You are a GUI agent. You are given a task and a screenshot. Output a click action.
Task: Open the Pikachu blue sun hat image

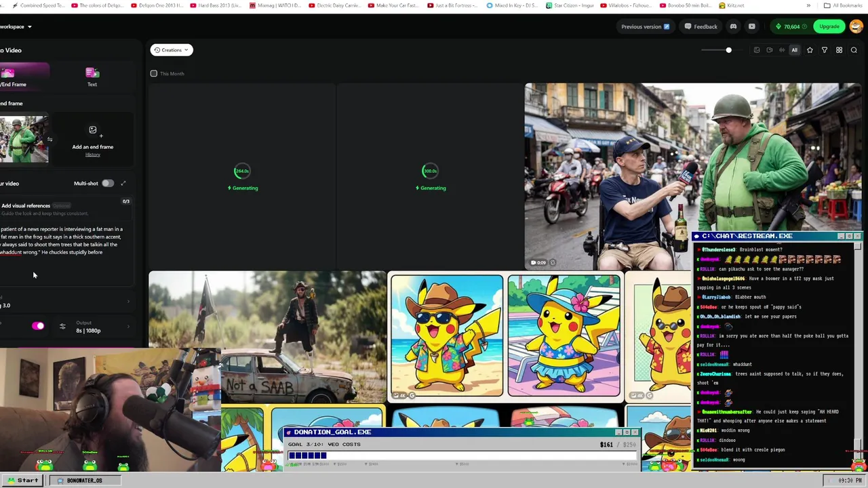coord(564,335)
